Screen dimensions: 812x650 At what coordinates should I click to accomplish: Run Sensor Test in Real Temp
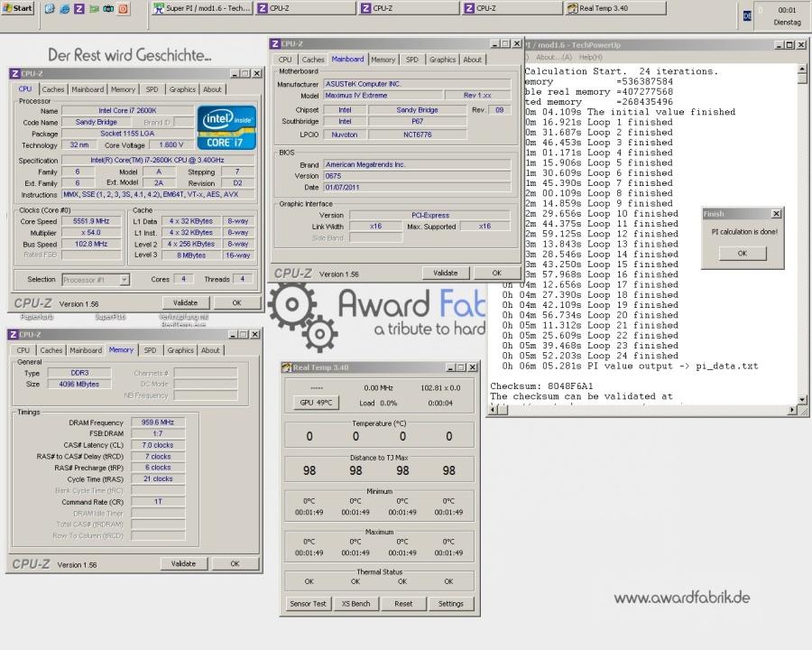click(x=309, y=604)
